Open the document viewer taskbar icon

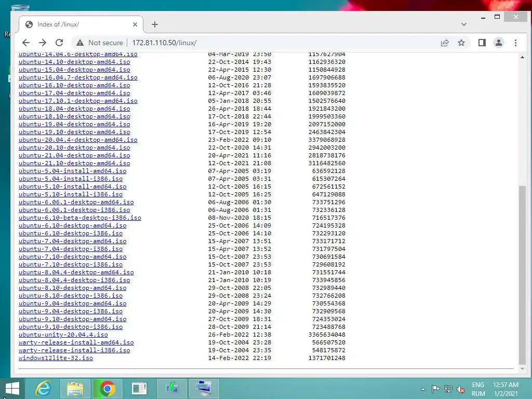(x=139, y=389)
